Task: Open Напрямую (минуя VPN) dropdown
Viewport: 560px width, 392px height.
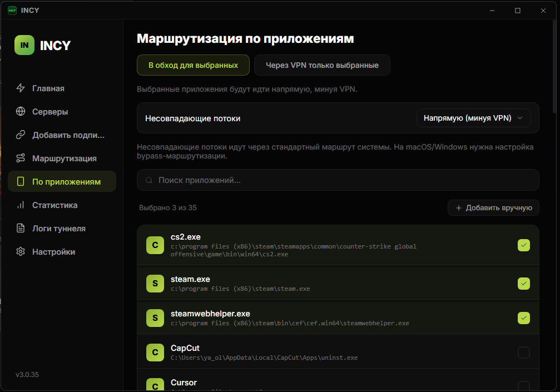Action: [x=474, y=118]
